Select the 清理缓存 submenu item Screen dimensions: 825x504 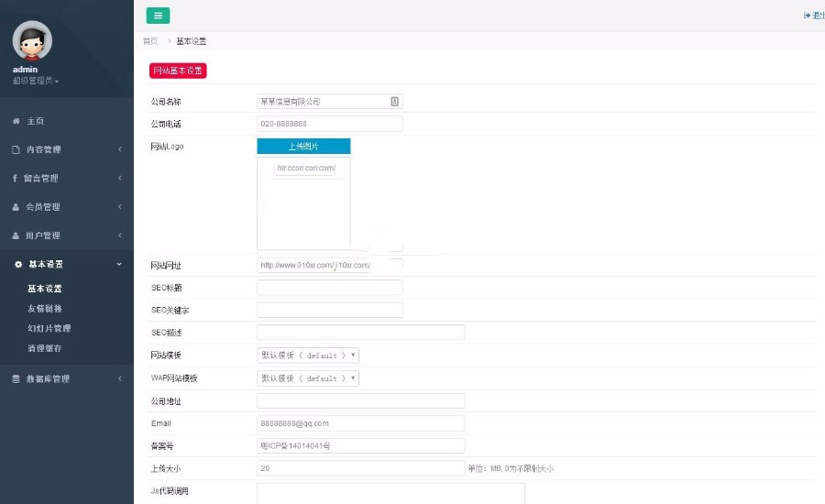pos(45,348)
